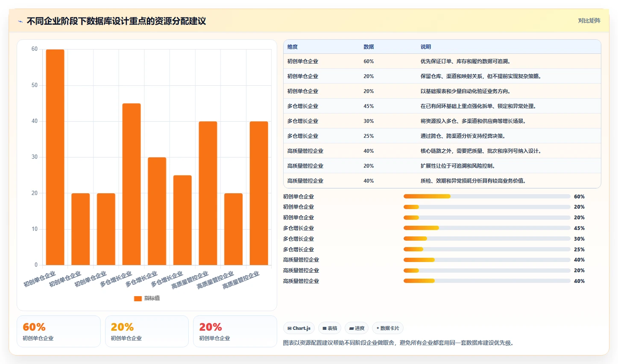Screen dimensions: 618x364
Task: Open the orange 60% summary card
Action: pos(59,331)
